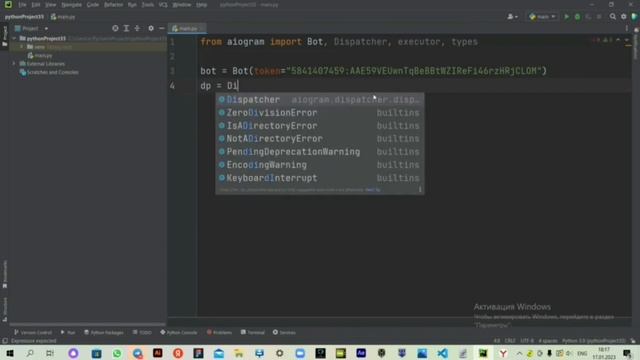Open Visual Studio Code from taskbar
This screenshot has width=640, height=360.
tap(442, 353)
